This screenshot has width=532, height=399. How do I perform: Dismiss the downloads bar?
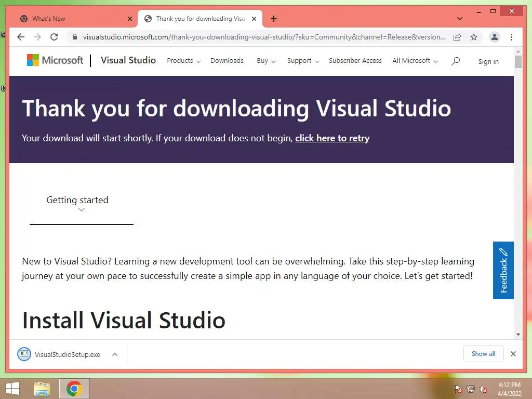[513, 354]
